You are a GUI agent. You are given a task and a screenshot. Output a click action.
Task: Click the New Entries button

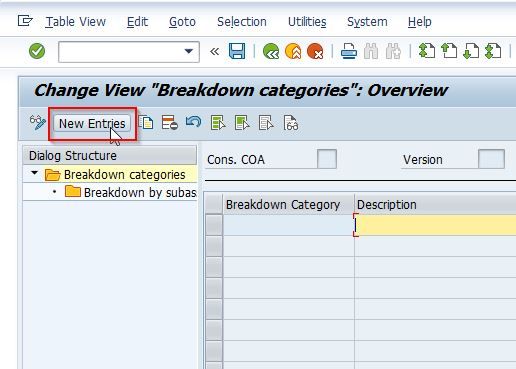pyautogui.click(x=92, y=124)
